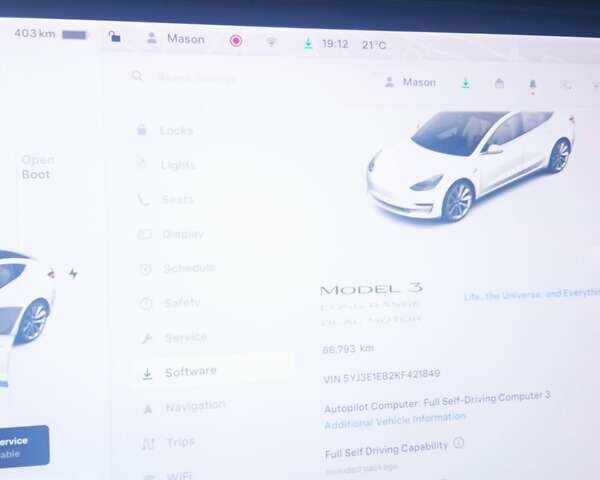
Task: Tap Open Boot on the car view
Action: (x=38, y=167)
